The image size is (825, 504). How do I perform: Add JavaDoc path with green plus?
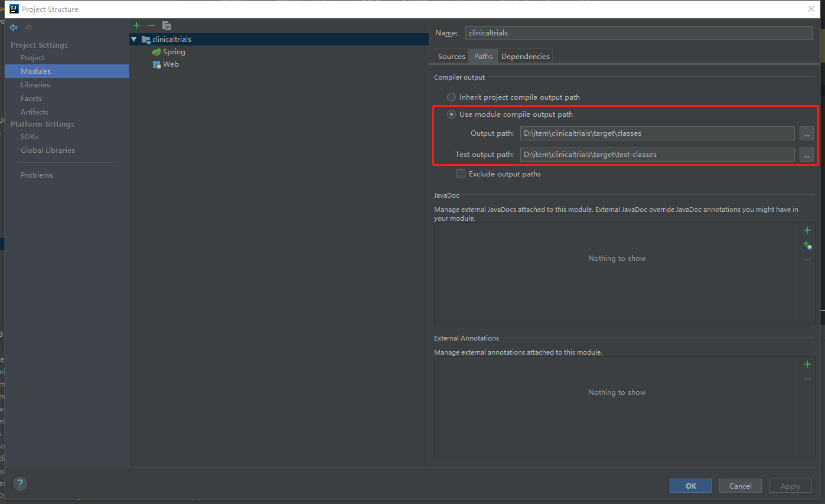coord(807,230)
